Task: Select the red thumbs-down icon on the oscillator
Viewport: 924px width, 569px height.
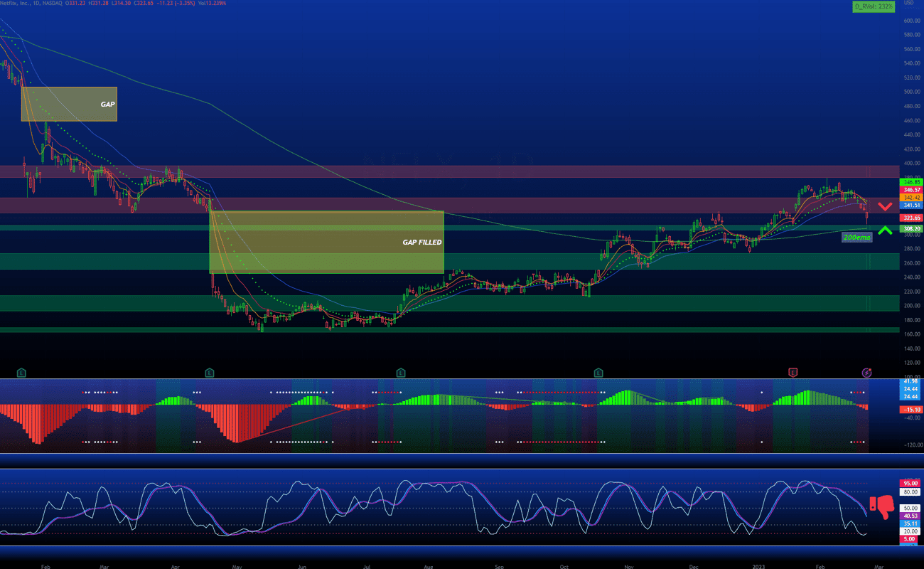Action: [884, 506]
